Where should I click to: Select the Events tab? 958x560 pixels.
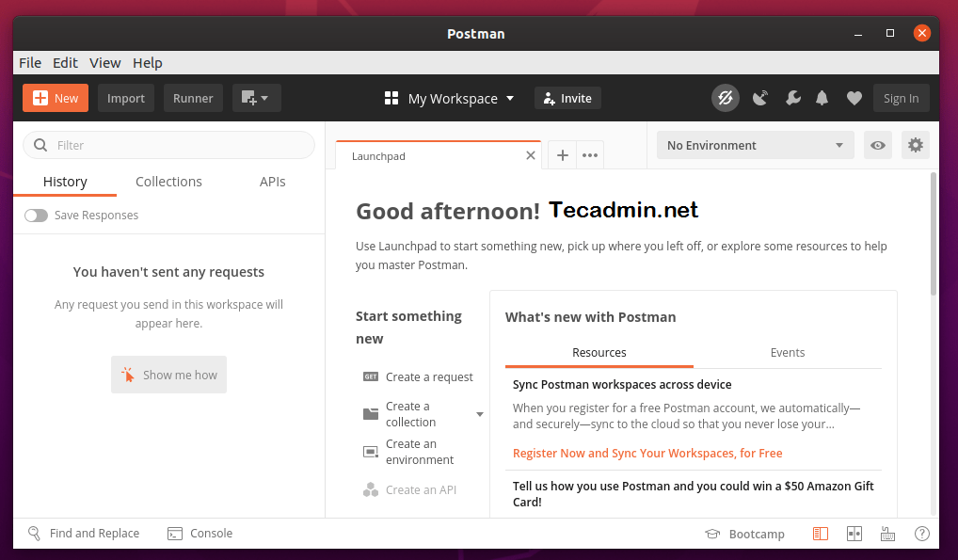[x=787, y=352]
